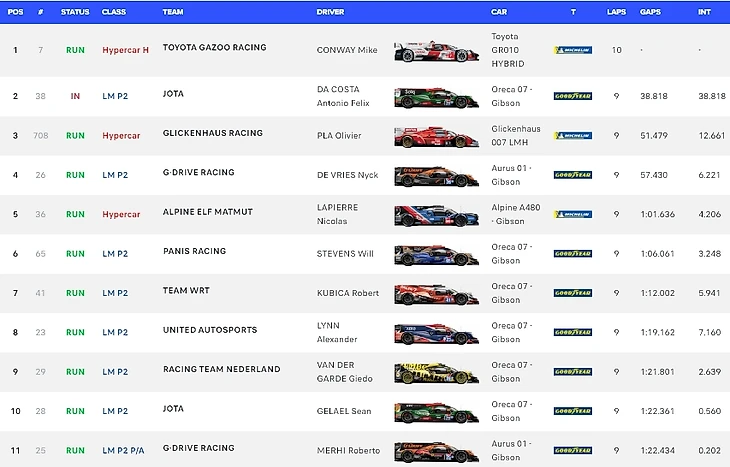Click the IN status for car 38

pos(75,96)
